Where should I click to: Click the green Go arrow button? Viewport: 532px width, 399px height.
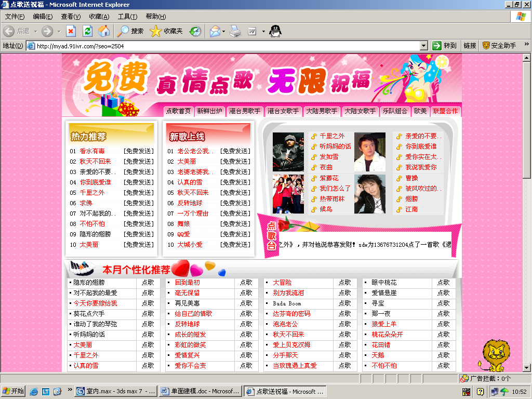click(436, 46)
